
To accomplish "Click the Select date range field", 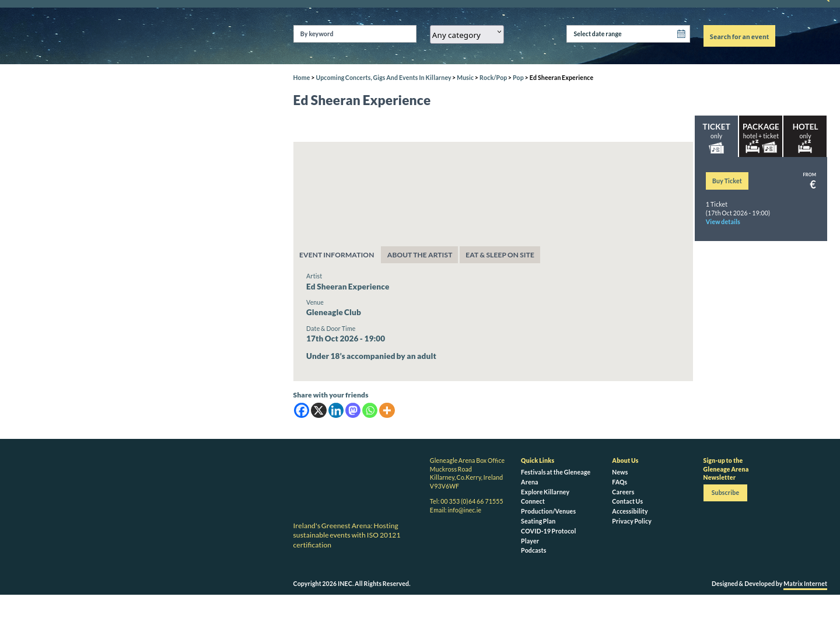I will (628, 34).
